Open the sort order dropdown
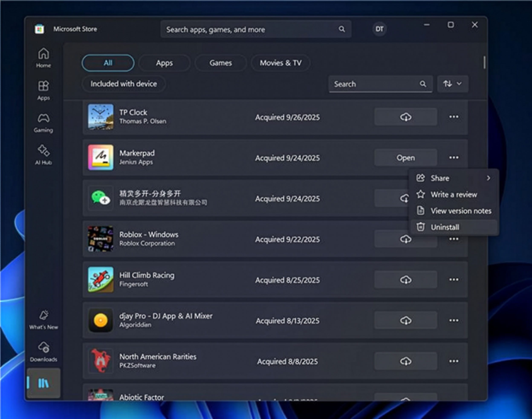Screen dimensions: 532x419 click(452, 84)
